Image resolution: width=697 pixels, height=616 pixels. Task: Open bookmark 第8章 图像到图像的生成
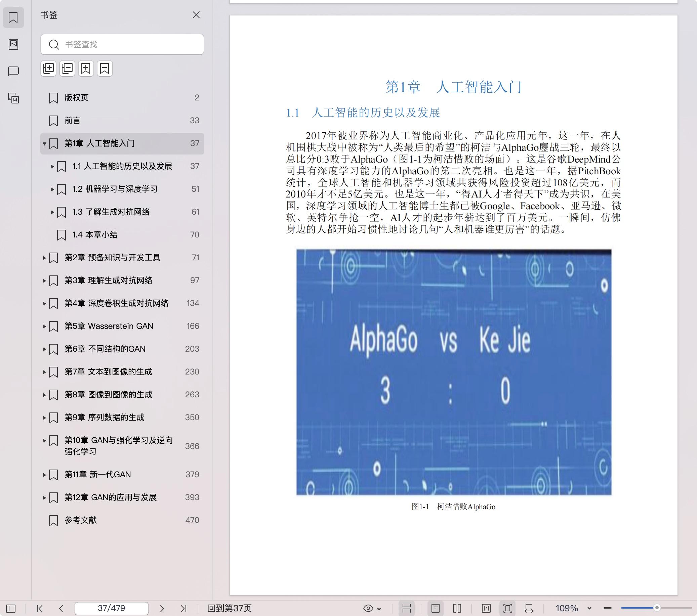(122, 395)
